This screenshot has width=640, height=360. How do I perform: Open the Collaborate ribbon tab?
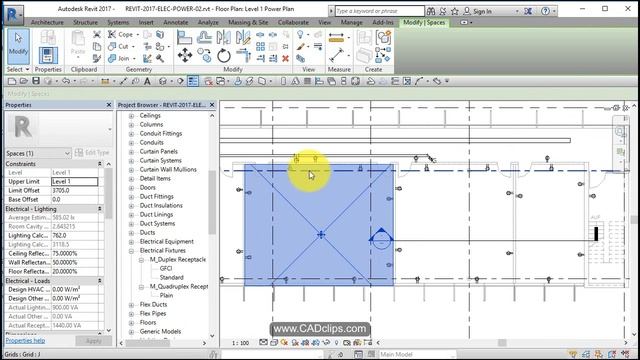[293, 22]
